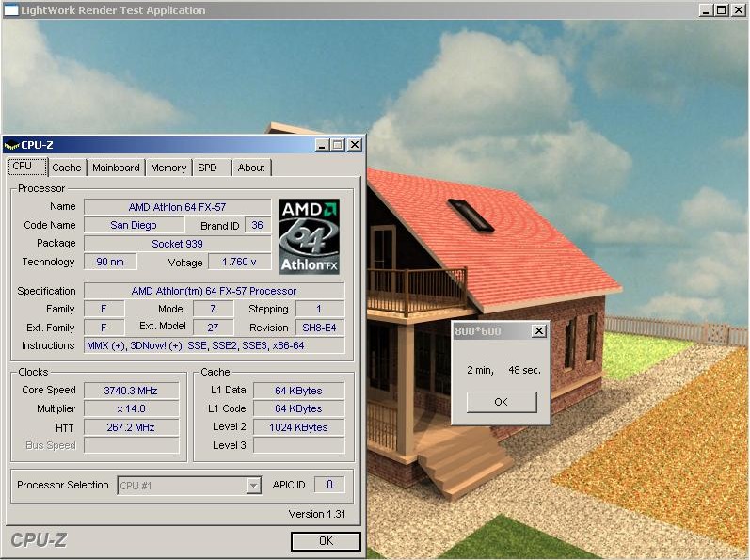Screen dimensions: 750x560
Task: Select the Memory tab
Action: (168, 168)
